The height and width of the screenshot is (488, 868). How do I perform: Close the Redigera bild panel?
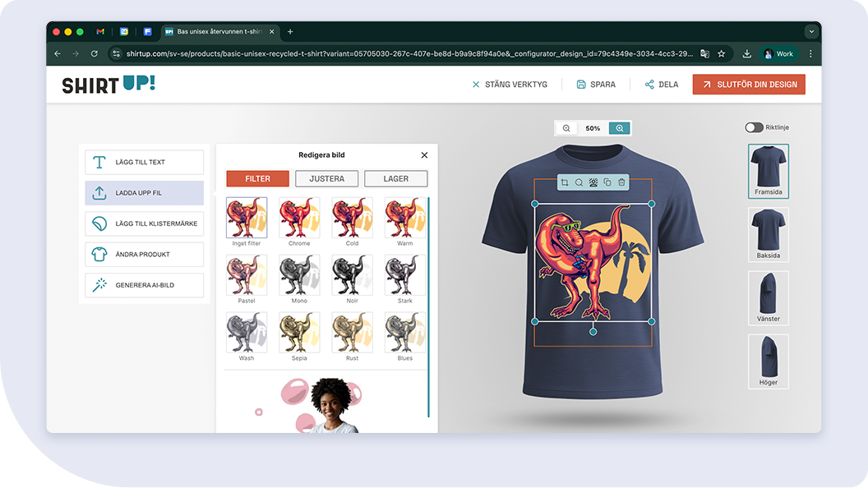[425, 155]
